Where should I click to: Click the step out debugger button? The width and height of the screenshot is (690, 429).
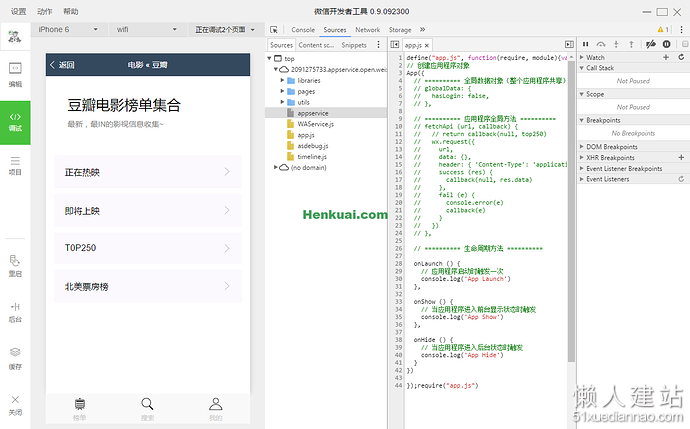pos(631,44)
